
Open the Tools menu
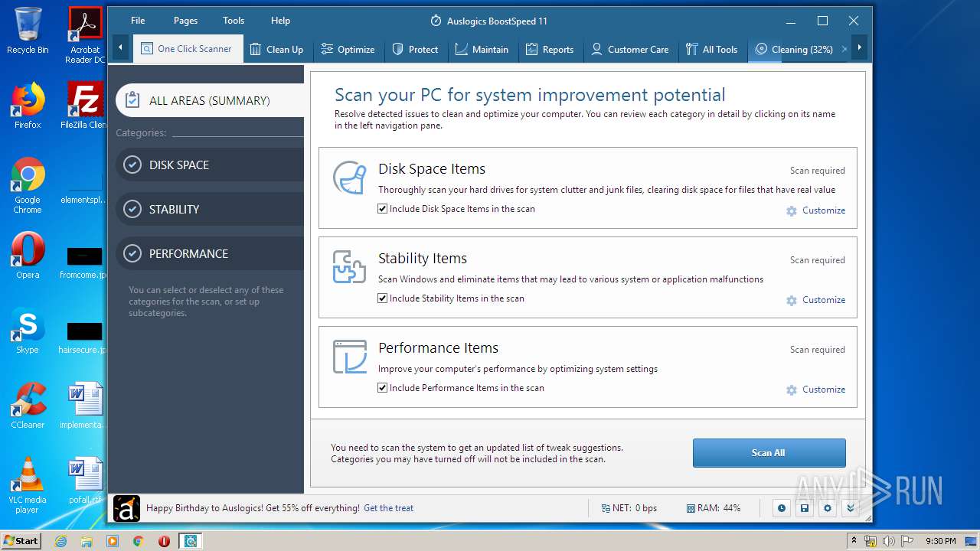click(x=234, y=21)
